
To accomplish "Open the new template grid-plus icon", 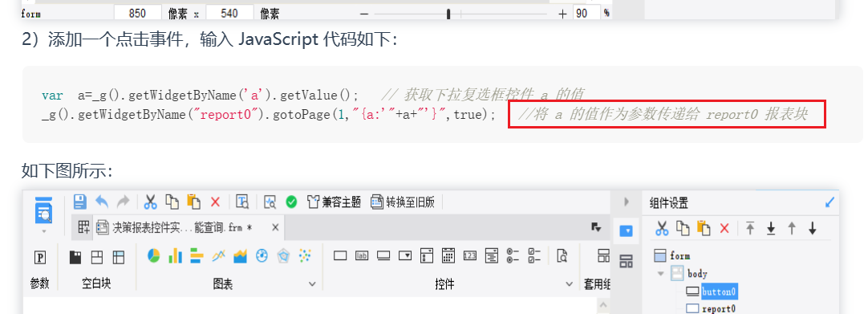I will pos(83,227).
